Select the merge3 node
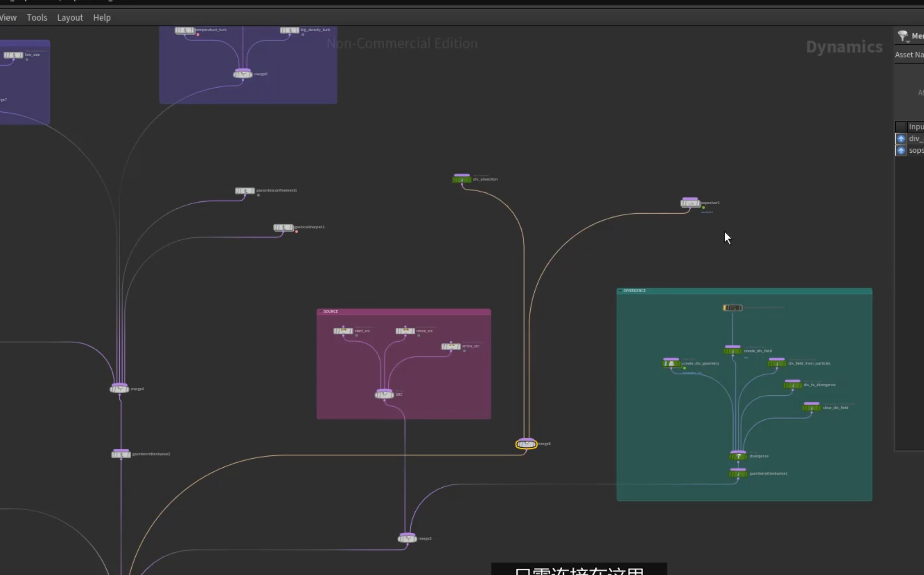 [407, 539]
